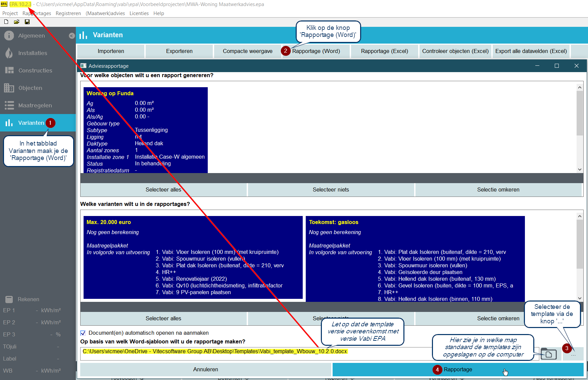Click Export alle datavelden (Excel) button

pos(531,51)
